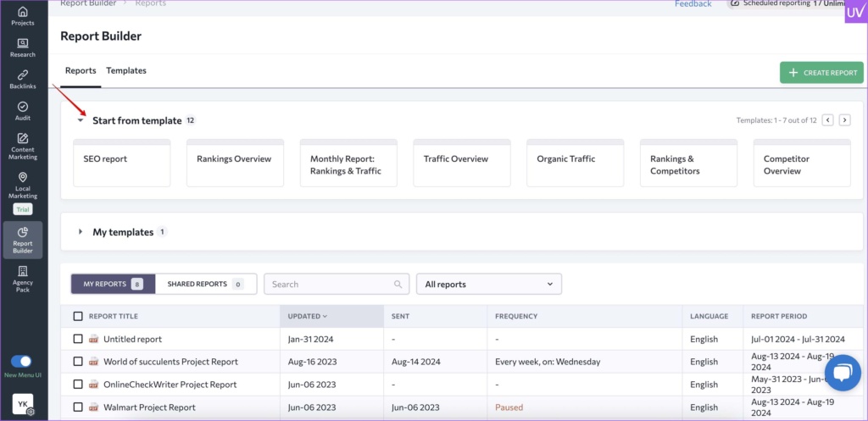This screenshot has height=421, width=868.
Task: Open Content Marketing in the sidebar
Action: 23,146
